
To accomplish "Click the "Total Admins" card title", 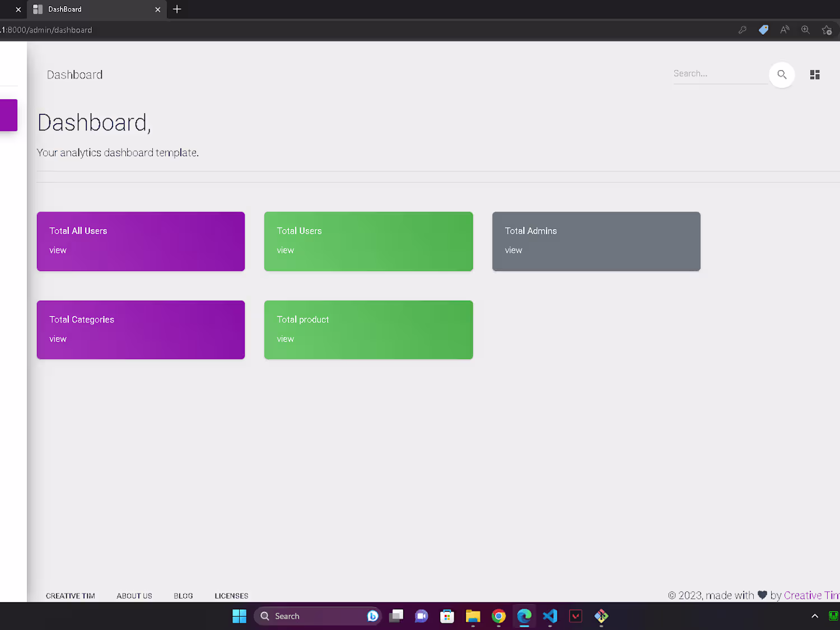I will 531,231.
